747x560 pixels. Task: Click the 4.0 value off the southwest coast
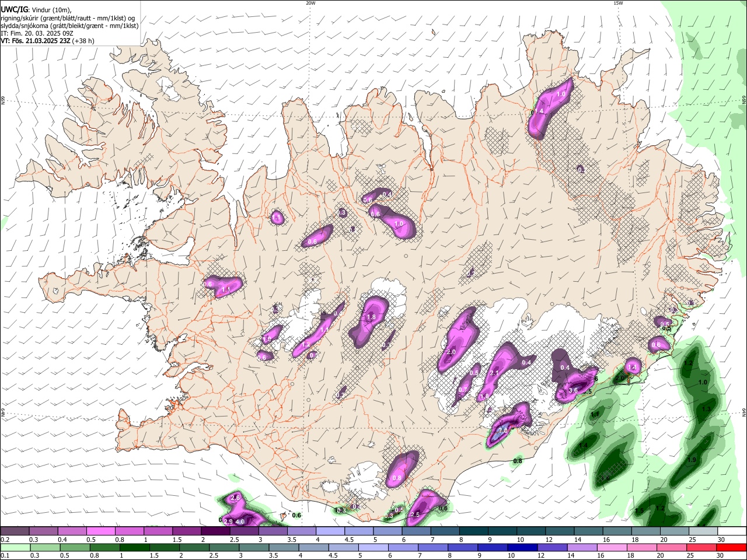239,521
